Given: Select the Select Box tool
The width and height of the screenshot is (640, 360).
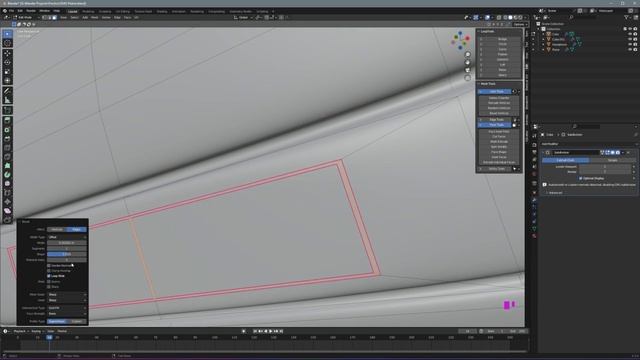Looking at the screenshot, I should click(x=7, y=34).
